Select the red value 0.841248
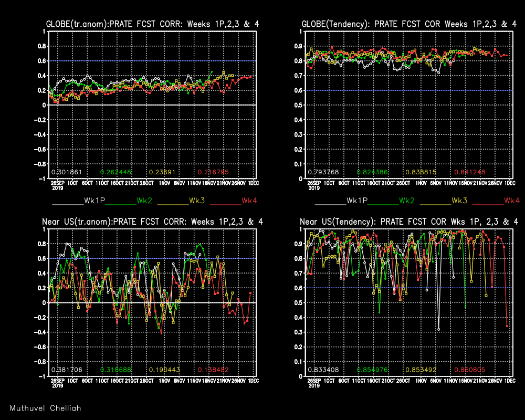The width and height of the screenshot is (525, 420). point(470,172)
